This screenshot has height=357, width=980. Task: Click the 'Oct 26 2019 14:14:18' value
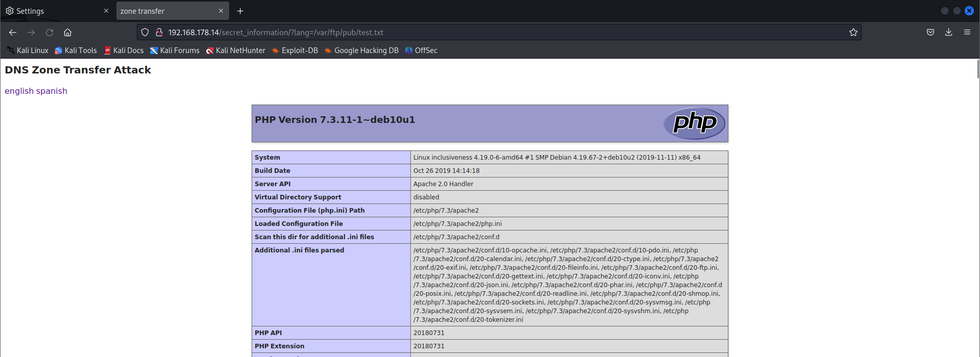[x=447, y=171]
